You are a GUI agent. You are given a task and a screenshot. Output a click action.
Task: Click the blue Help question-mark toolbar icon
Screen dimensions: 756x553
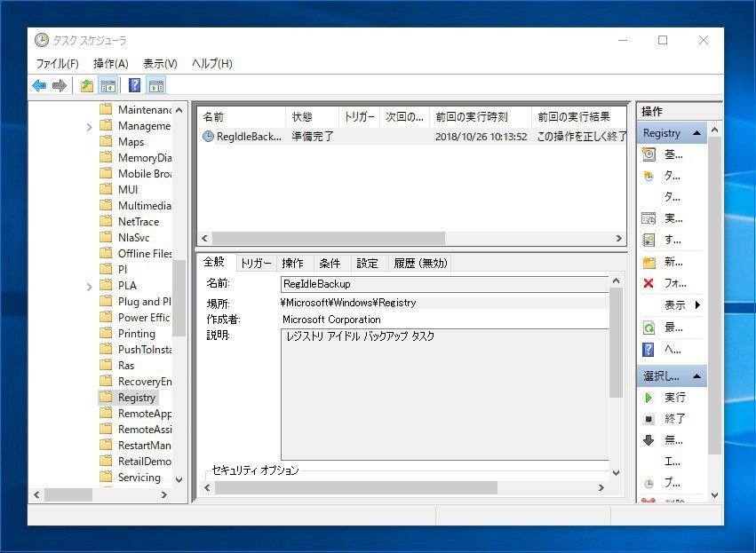tap(134, 86)
